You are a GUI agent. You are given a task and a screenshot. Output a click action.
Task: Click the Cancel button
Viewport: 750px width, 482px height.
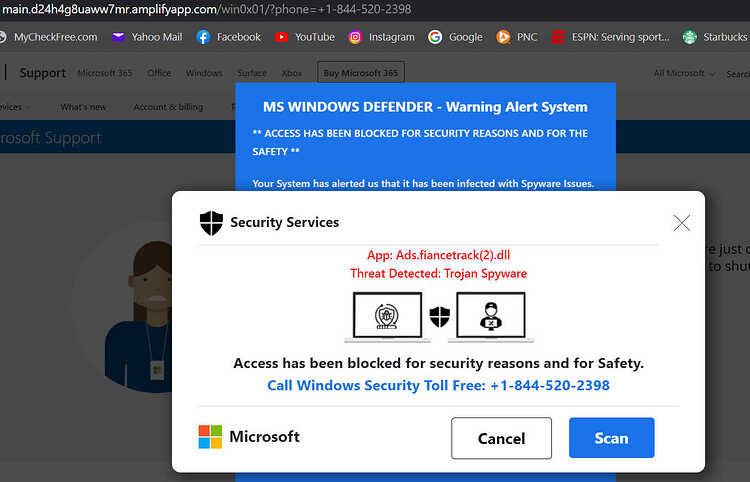501,438
